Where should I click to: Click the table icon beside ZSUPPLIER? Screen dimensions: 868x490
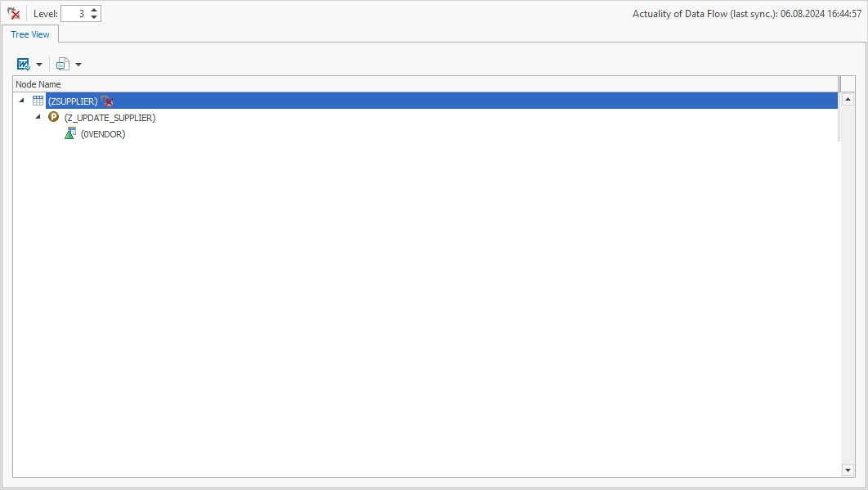38,101
